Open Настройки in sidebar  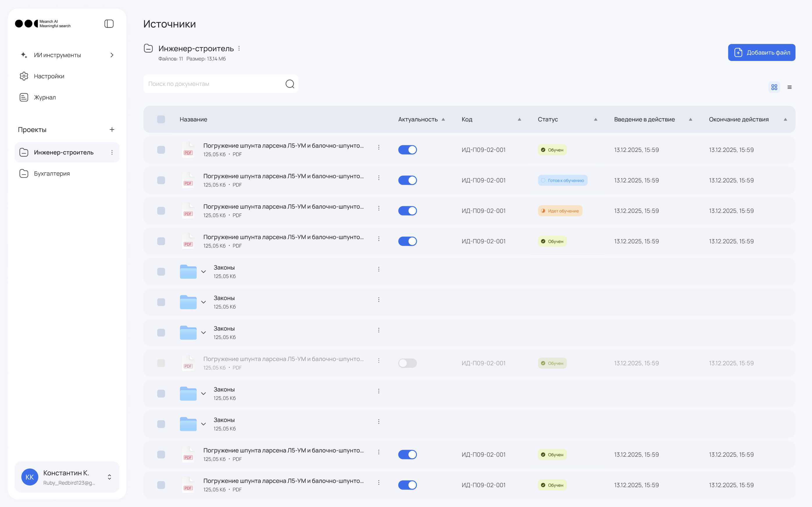point(49,76)
